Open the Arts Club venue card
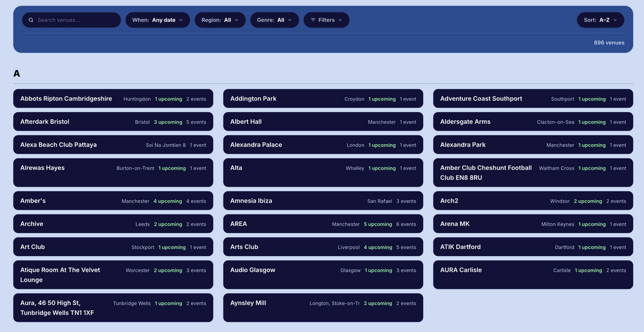Screen dimensions: 644x332 click(323, 246)
